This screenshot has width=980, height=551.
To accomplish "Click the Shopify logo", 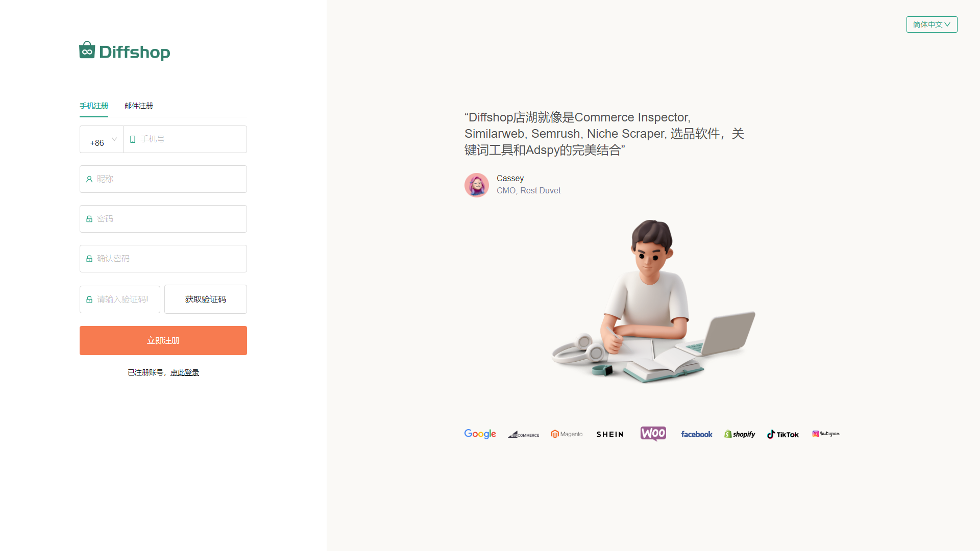I will pos(740,434).
